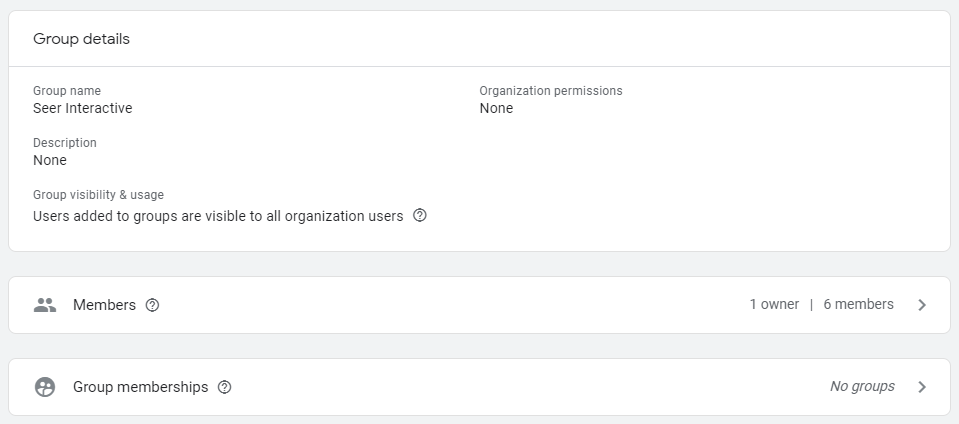This screenshot has height=424, width=959.
Task: Expand the Group memberships chevron arrow
Action: pyautogui.click(x=922, y=387)
